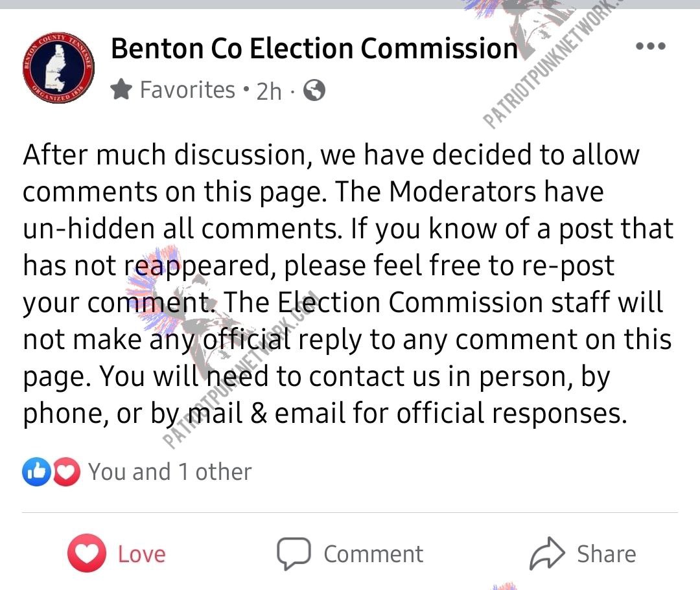Click the Favorites label under the page name

point(187,89)
